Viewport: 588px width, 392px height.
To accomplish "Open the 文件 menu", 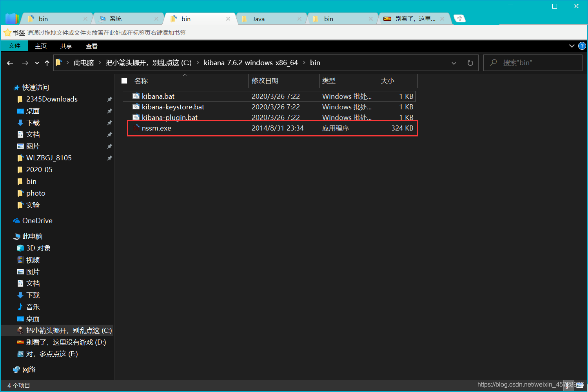I will pyautogui.click(x=15, y=46).
